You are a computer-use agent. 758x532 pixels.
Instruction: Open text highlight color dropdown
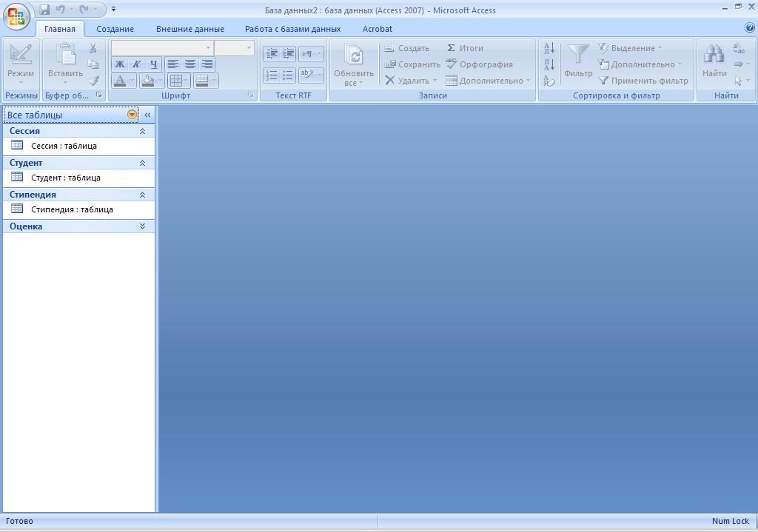coord(319,75)
